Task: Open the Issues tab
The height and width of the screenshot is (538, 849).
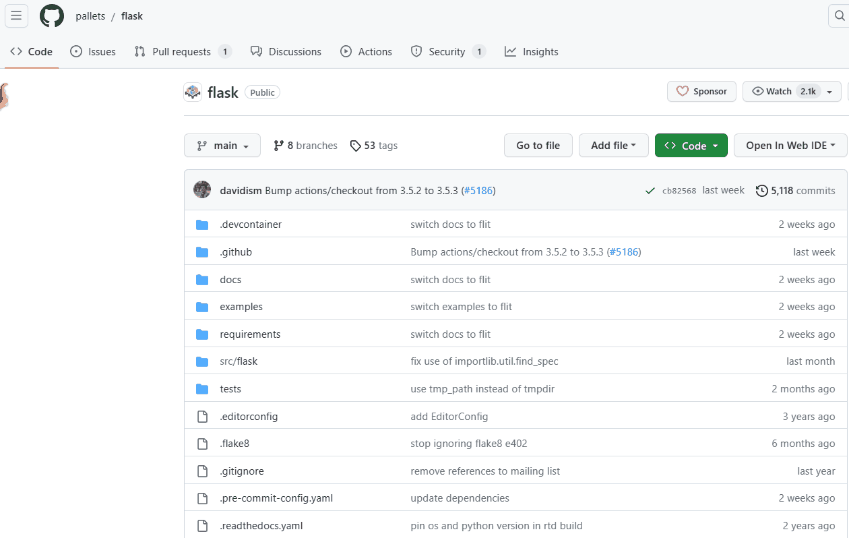Action: tap(93, 52)
